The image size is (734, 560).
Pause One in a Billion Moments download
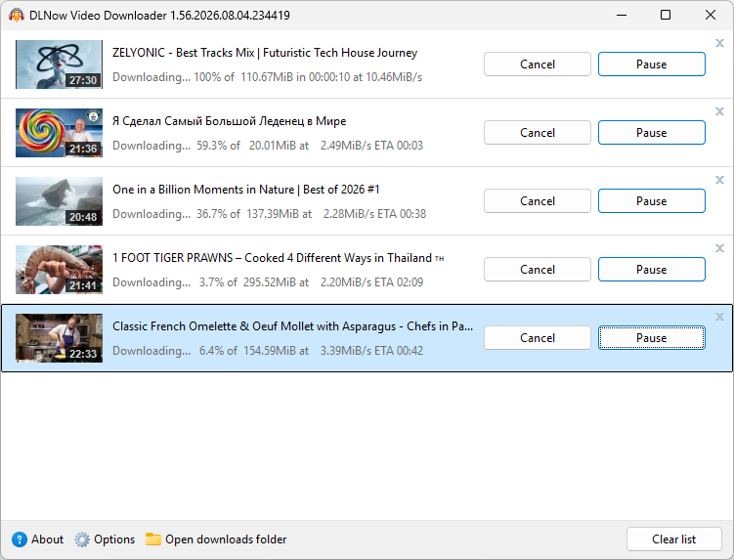(652, 201)
